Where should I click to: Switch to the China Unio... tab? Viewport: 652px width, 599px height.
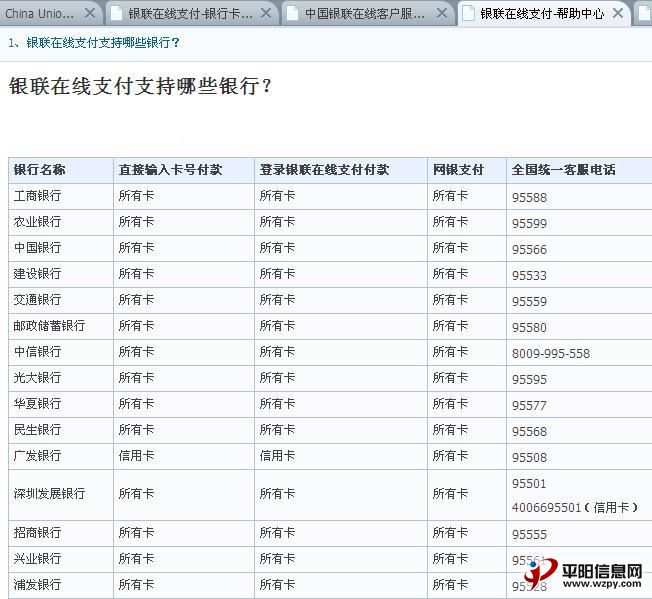click(x=50, y=13)
